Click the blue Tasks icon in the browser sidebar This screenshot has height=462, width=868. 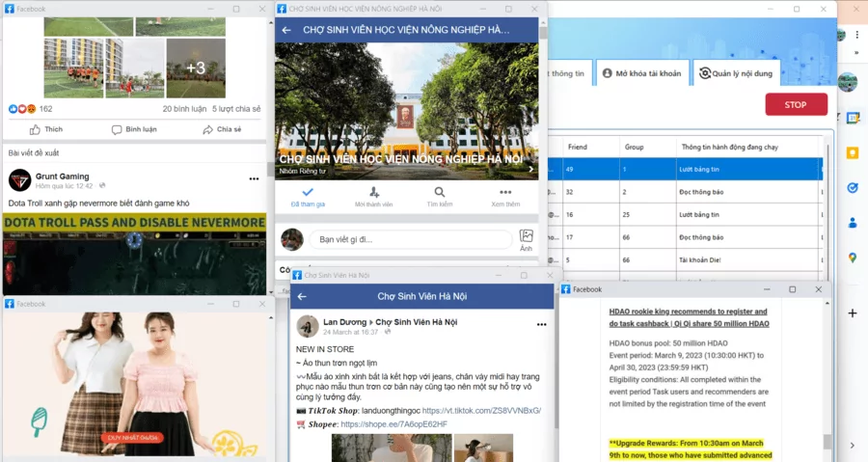pyautogui.click(x=853, y=188)
